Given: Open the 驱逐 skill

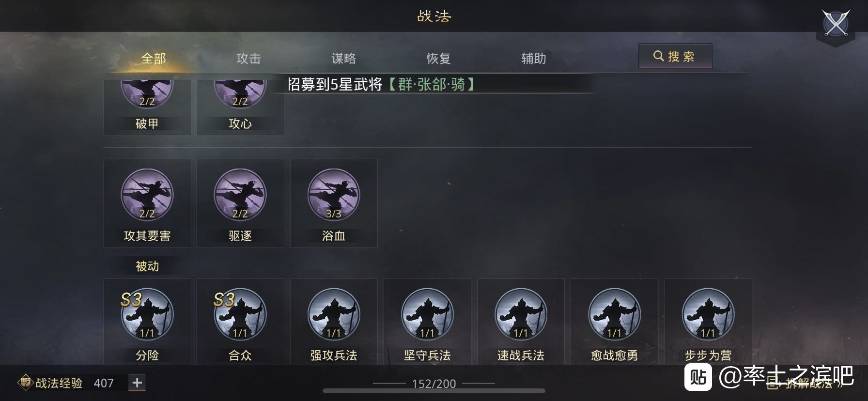Looking at the screenshot, I should 240,203.
